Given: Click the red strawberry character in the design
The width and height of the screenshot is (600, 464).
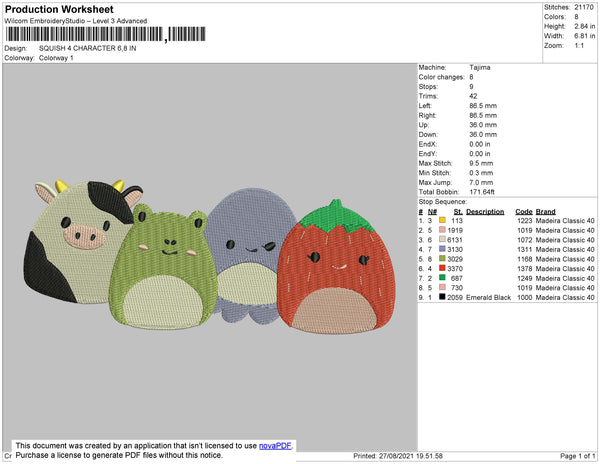Looking at the screenshot, I should tap(336, 268).
